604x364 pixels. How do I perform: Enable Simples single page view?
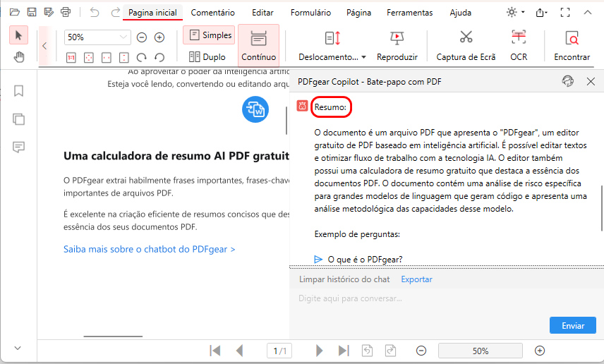point(209,35)
